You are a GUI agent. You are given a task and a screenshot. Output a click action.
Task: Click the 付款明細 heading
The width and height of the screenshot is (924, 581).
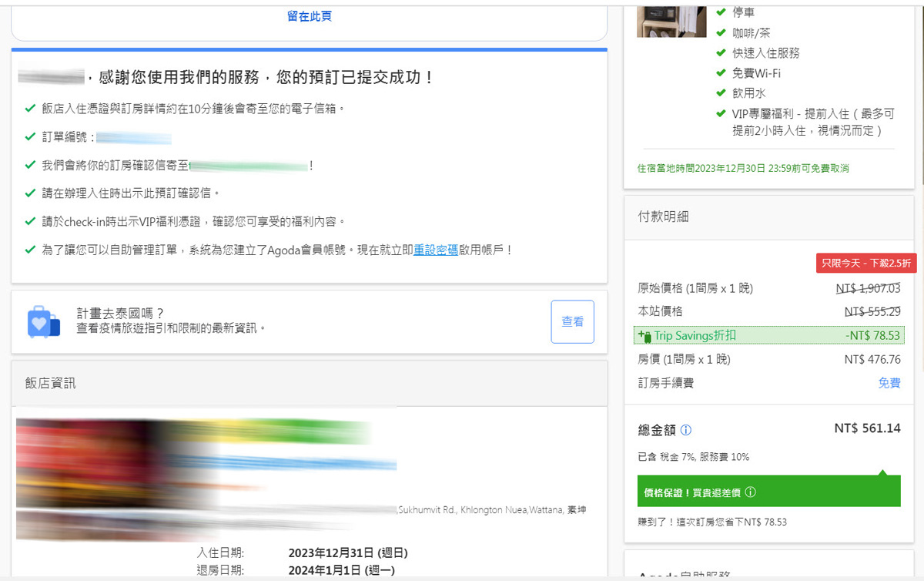click(x=663, y=217)
